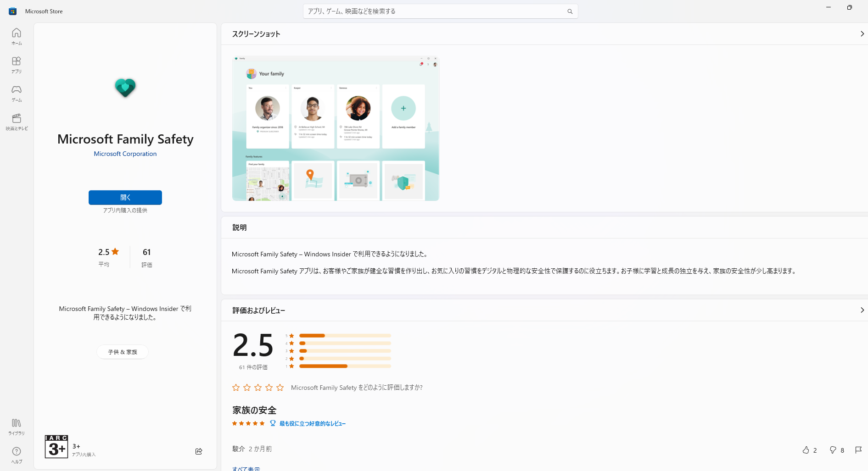This screenshot has height=471, width=868.
Task: Click the search magnifier icon
Action: tap(570, 11)
